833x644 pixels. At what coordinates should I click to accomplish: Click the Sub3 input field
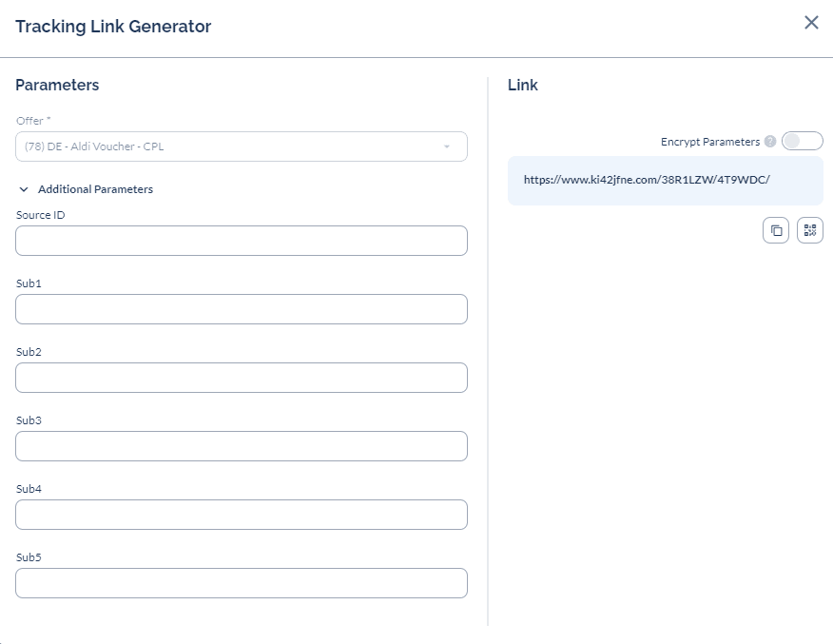pyautogui.click(x=242, y=446)
